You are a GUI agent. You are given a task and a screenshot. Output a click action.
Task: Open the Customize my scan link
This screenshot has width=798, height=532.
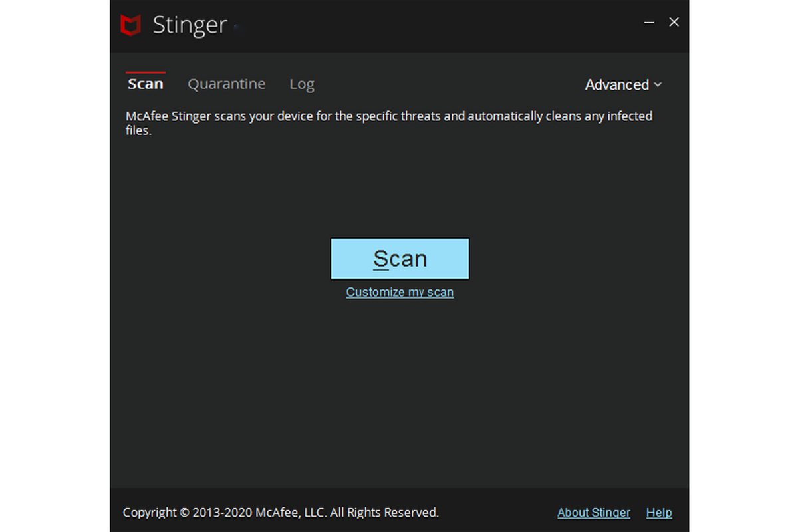coord(400,292)
